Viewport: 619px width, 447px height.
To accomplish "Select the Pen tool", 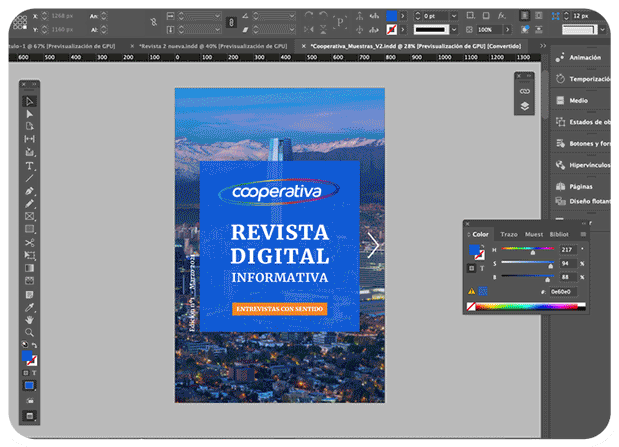I will (x=29, y=191).
